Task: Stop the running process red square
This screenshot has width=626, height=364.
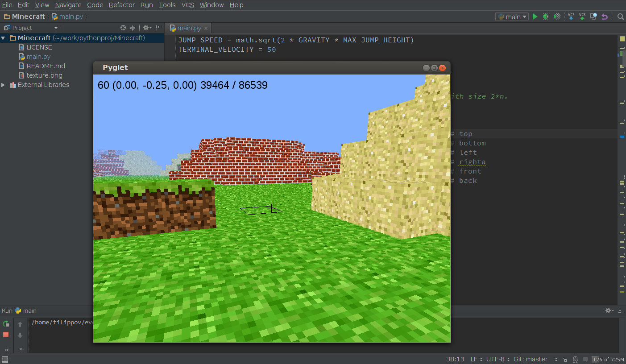Action: click(x=6, y=335)
